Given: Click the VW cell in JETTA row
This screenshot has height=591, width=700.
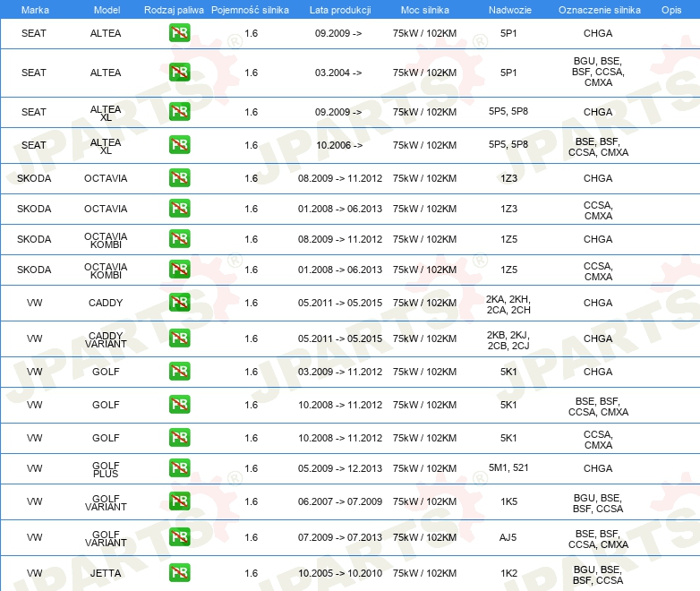Looking at the screenshot, I should (x=34, y=573).
